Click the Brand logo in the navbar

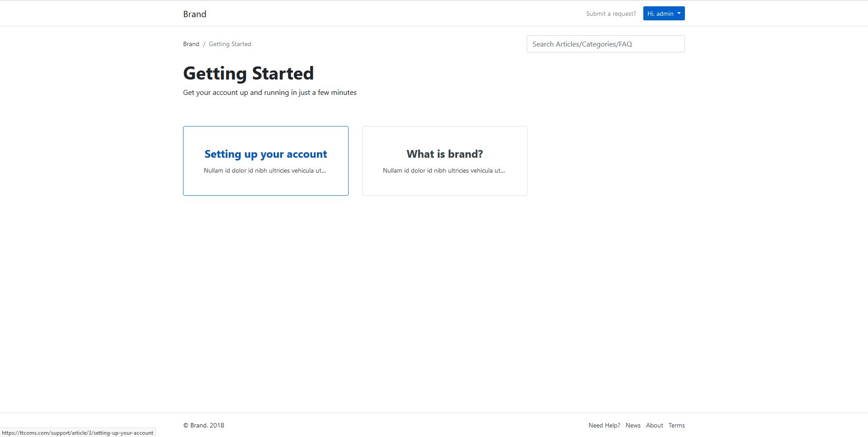point(194,14)
